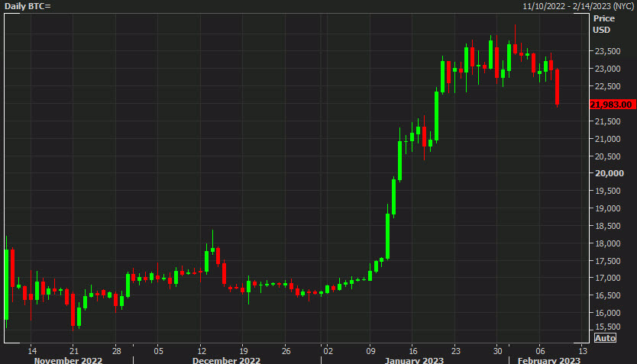Click the Daily BTC= chart title
This screenshot has height=364, width=637.
click(x=27, y=6)
